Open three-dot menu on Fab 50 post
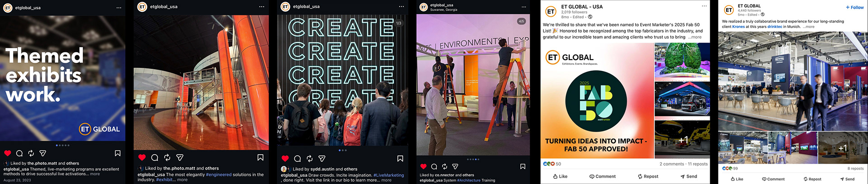 [704, 6]
